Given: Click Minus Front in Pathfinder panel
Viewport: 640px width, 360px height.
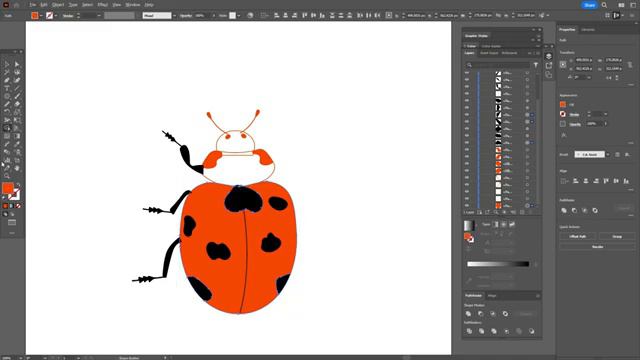Looking at the screenshot, I should (x=481, y=313).
